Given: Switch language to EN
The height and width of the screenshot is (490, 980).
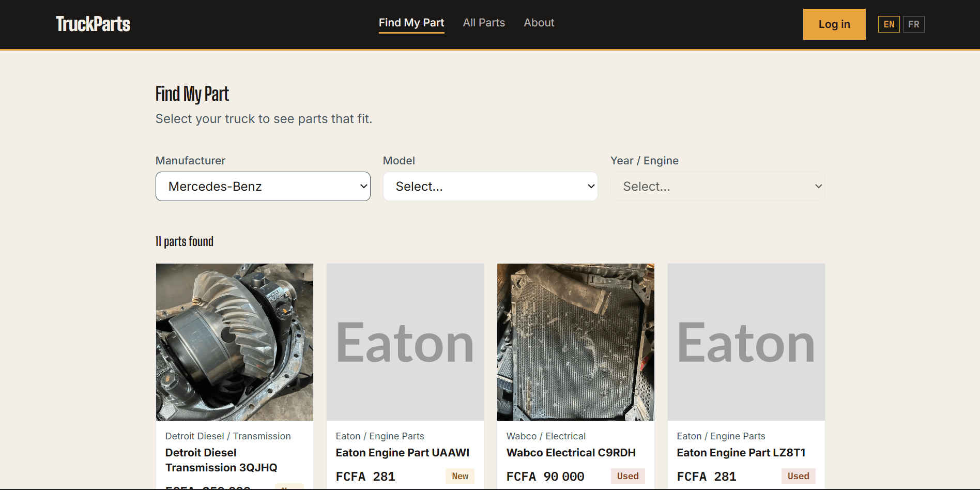Looking at the screenshot, I should pos(889,24).
